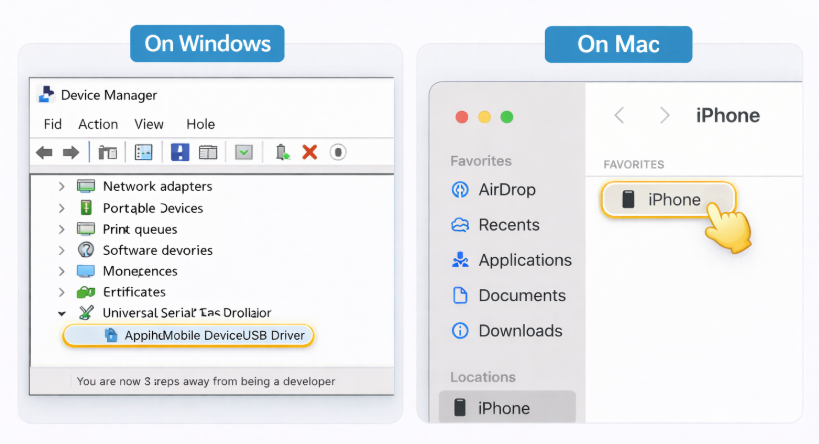Image resolution: width=819 pixels, height=444 pixels.
Task: Click the Finder forward chevron
Action: pos(664,115)
